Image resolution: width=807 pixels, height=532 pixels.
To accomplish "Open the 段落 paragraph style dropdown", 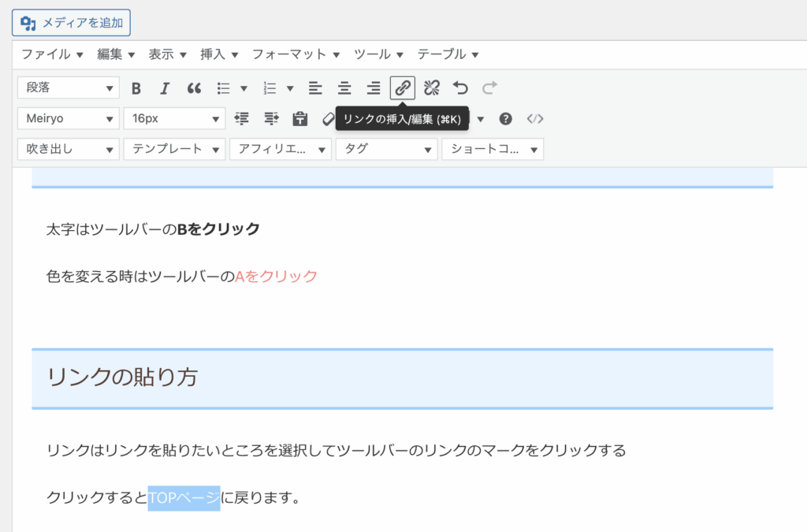I will point(68,87).
